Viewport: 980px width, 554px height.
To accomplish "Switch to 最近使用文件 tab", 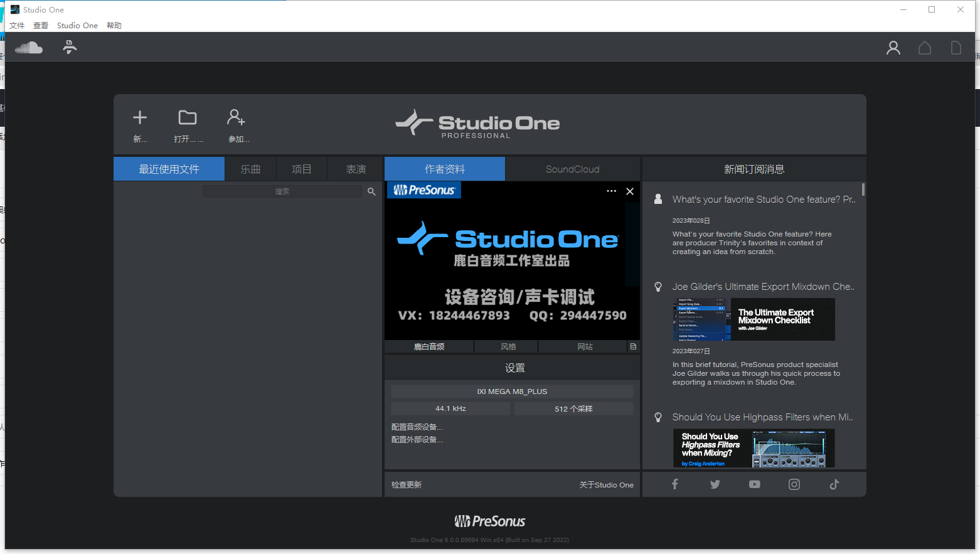I will (169, 169).
